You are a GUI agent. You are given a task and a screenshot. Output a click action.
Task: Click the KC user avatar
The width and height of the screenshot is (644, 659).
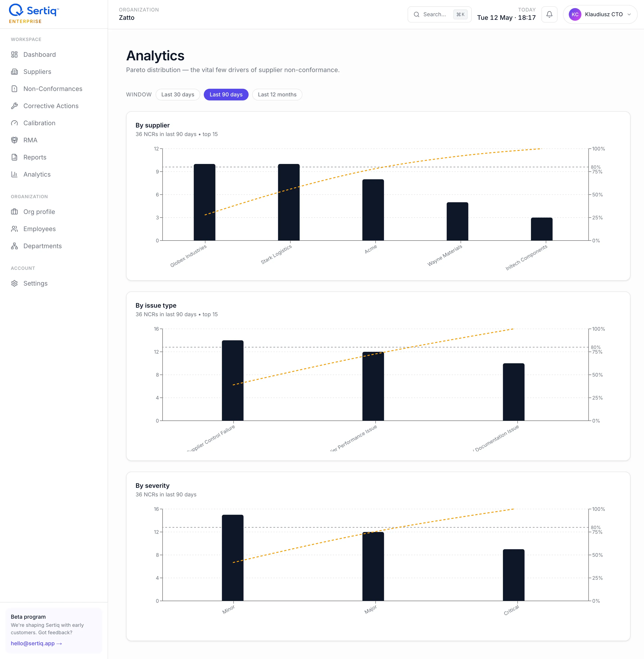(x=575, y=14)
